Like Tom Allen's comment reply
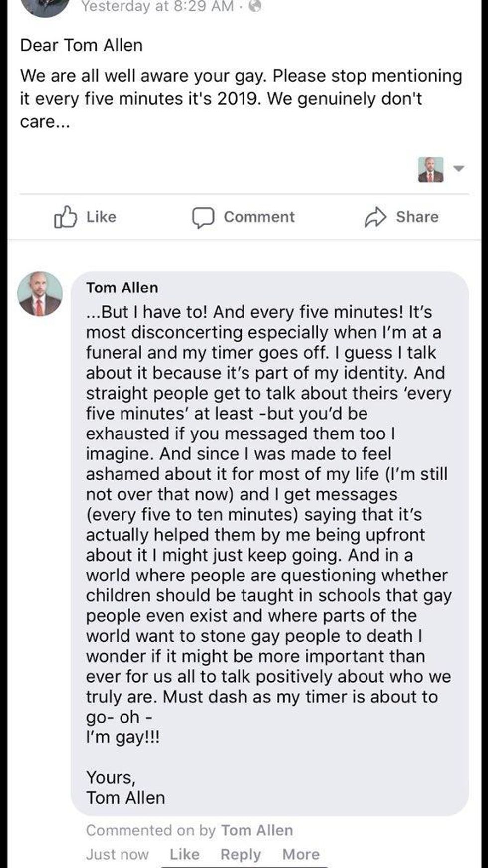This screenshot has height=868, width=488. click(184, 854)
